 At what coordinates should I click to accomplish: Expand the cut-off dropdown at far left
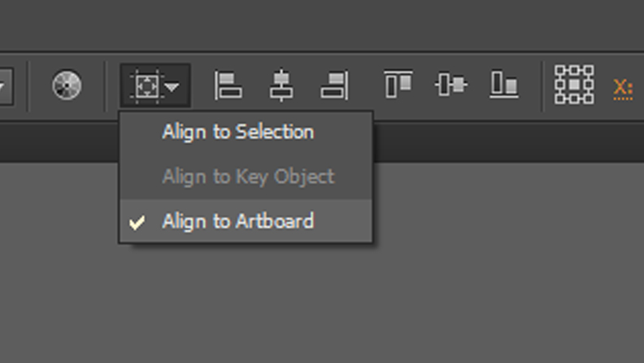click(5, 85)
